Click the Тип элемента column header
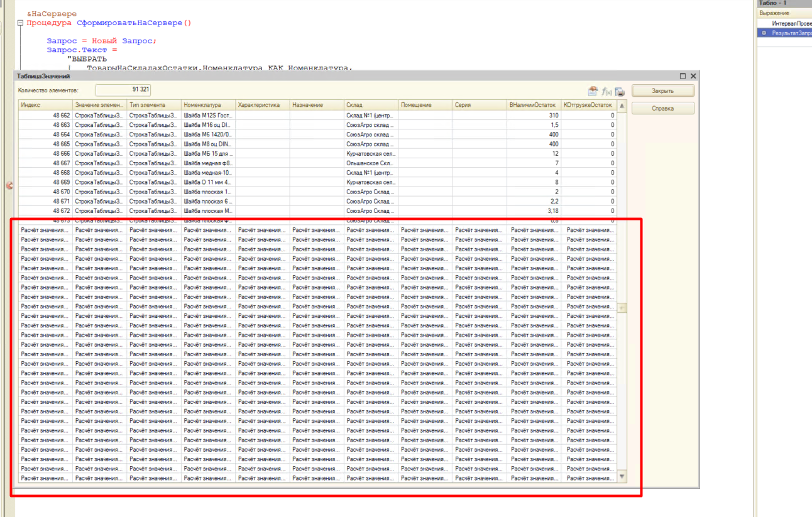 154,105
